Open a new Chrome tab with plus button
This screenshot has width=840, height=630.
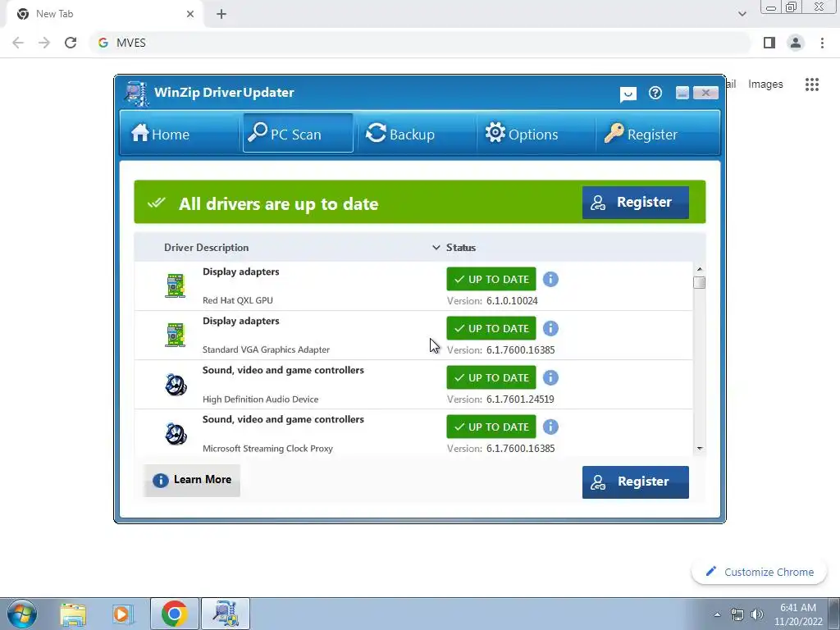221,14
